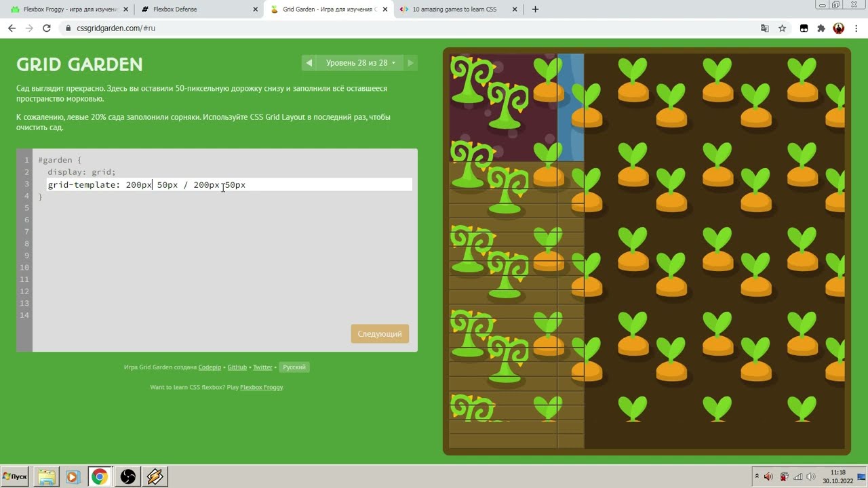868x488 pixels.
Task: Open the media player taskbar icon
Action: pyautogui.click(x=73, y=477)
